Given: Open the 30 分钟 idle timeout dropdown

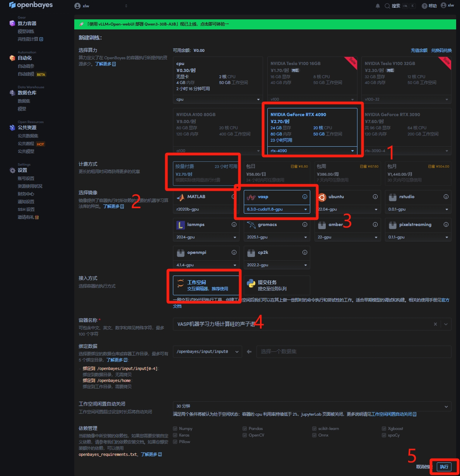Looking at the screenshot, I should pos(312,406).
